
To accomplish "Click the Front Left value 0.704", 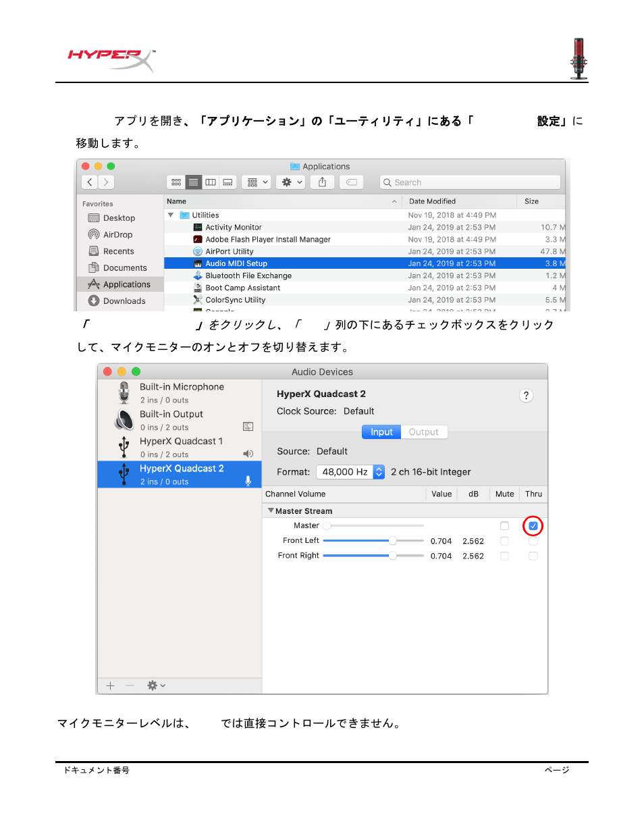I will 441,541.
